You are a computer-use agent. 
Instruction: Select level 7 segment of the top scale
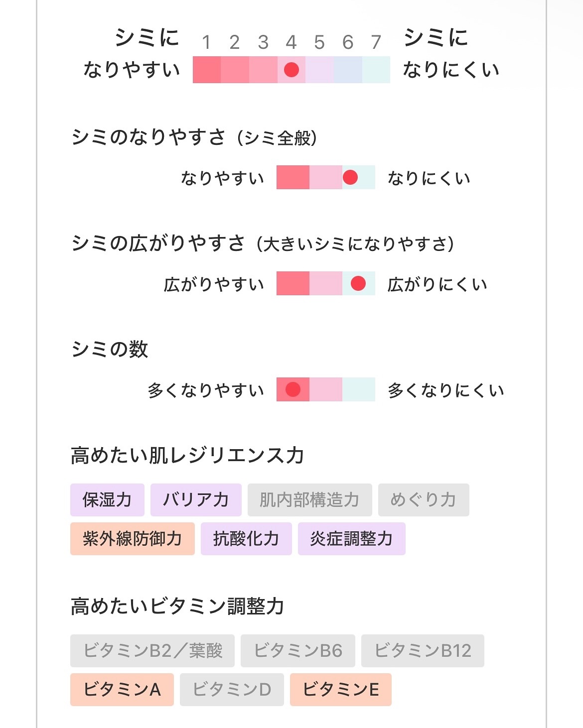pyautogui.click(x=376, y=70)
